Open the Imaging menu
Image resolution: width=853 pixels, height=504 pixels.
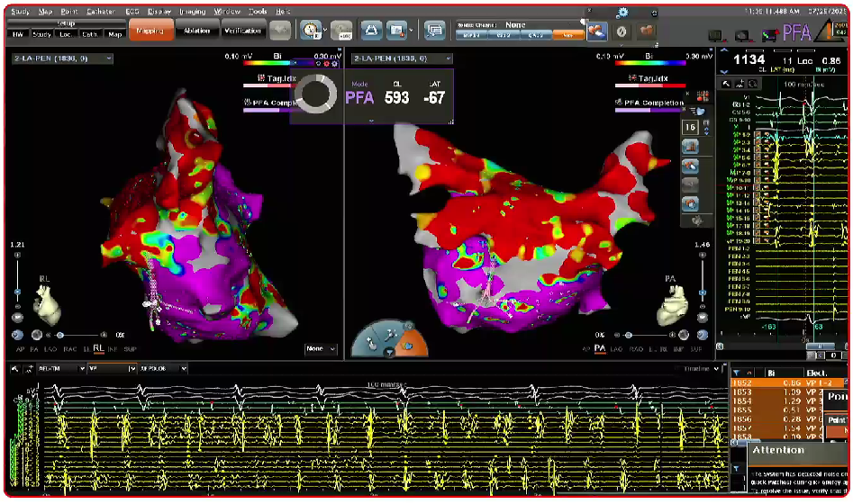[x=191, y=11]
